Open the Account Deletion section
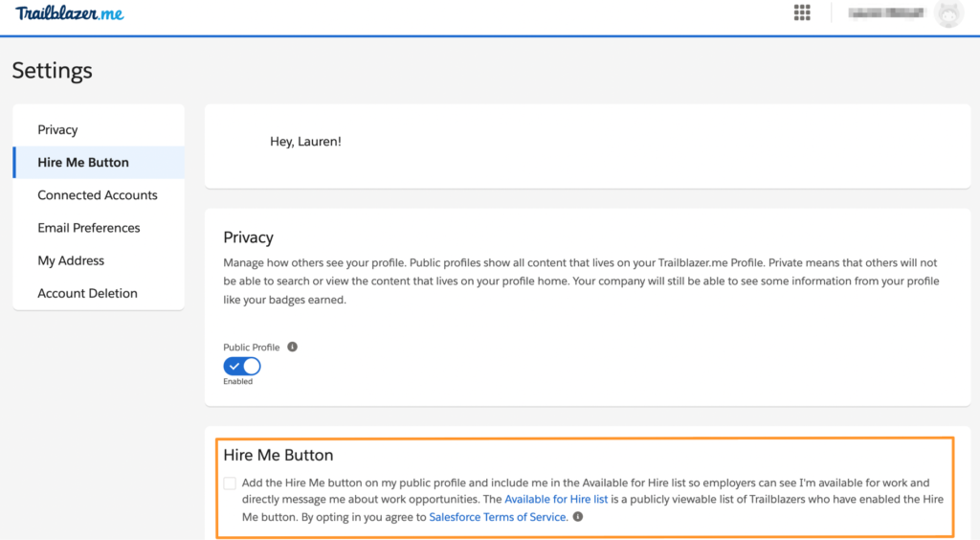 click(99, 293)
